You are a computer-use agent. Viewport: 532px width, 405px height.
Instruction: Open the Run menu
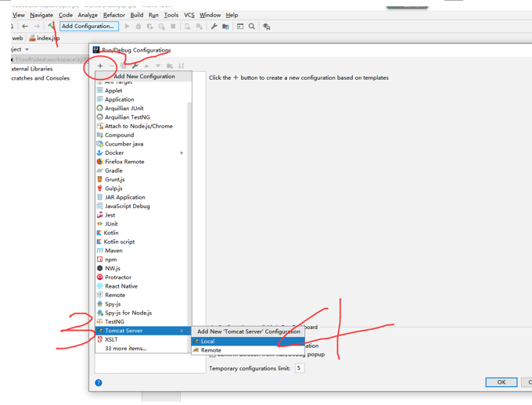(153, 15)
